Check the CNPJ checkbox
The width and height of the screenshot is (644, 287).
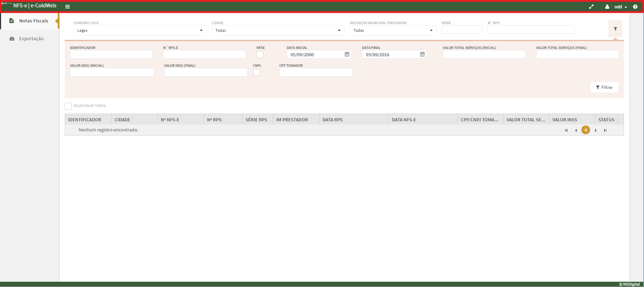257,72
